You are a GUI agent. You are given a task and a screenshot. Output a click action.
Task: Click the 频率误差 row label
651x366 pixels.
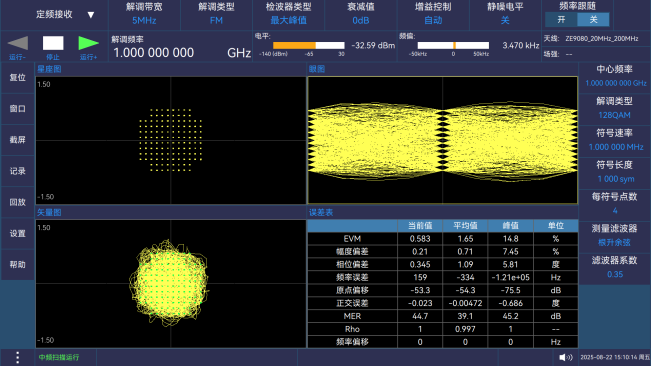point(352,277)
